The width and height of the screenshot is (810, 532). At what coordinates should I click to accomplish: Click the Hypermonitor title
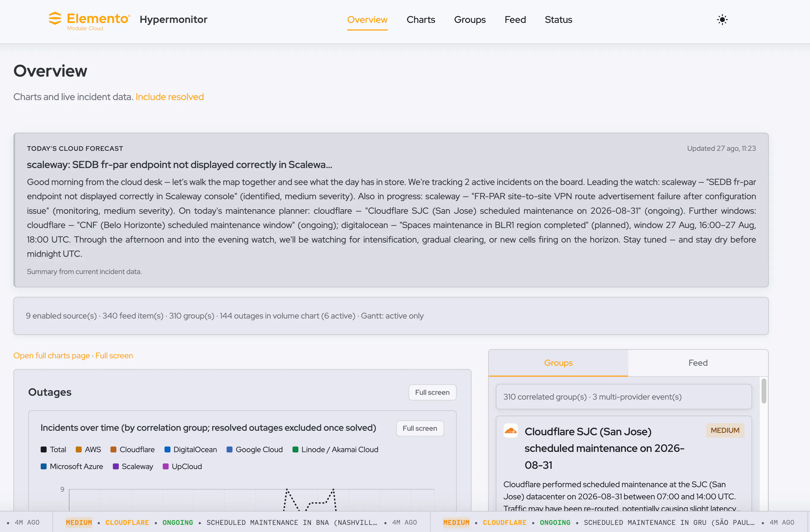pyautogui.click(x=173, y=20)
